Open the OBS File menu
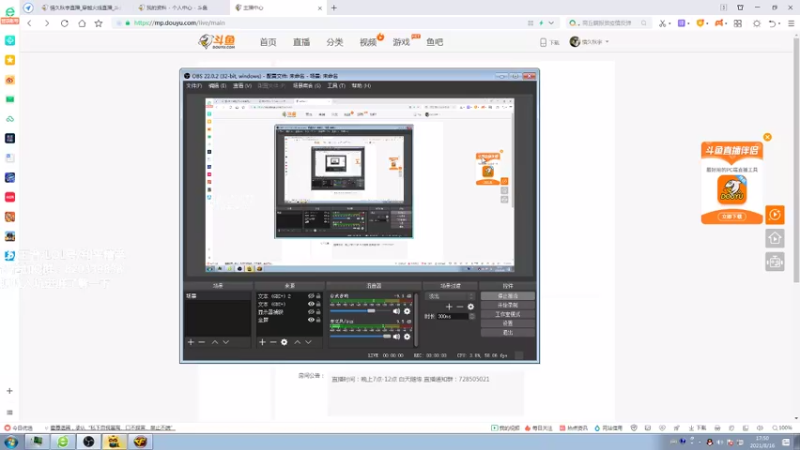The image size is (800, 450). (x=194, y=86)
